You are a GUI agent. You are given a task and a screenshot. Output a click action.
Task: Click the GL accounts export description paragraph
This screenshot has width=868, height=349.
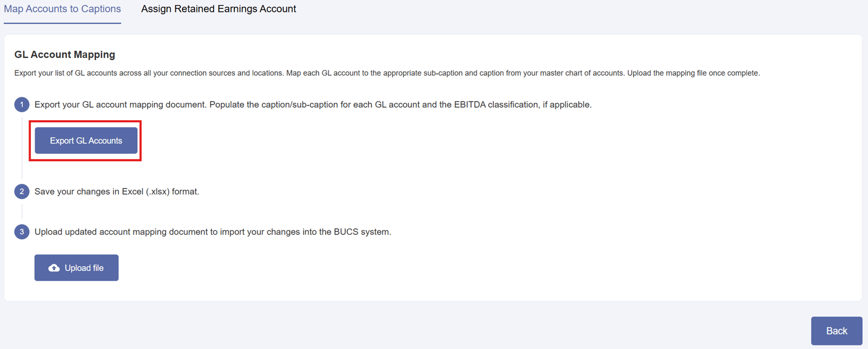click(387, 73)
